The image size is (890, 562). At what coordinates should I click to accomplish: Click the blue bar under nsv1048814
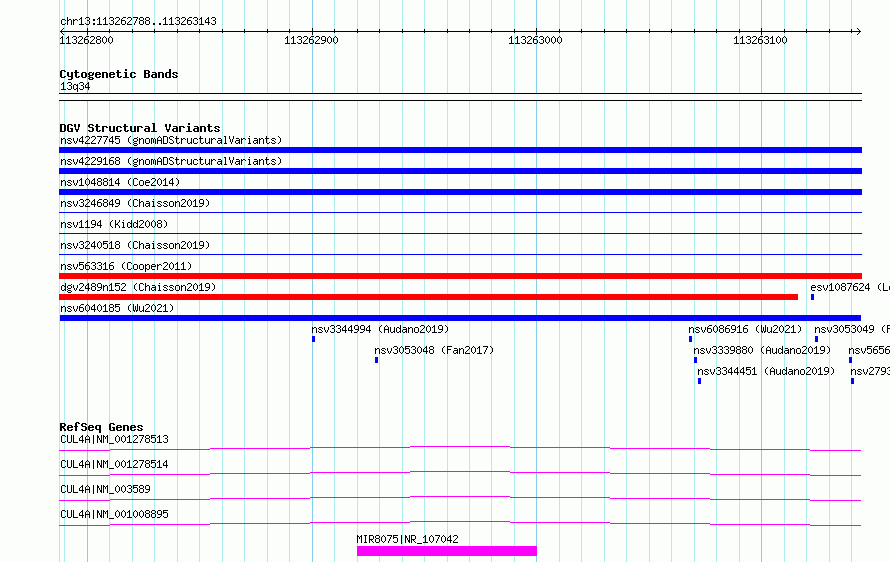pos(460,192)
